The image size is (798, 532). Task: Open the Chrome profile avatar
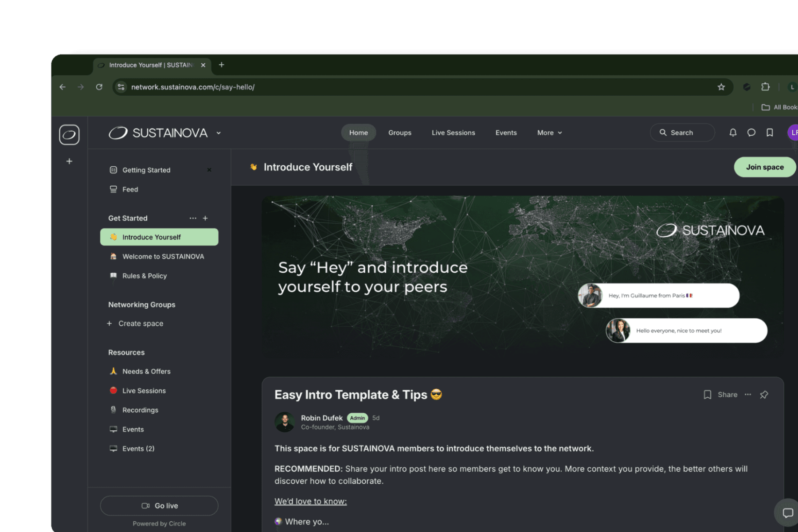coord(792,87)
